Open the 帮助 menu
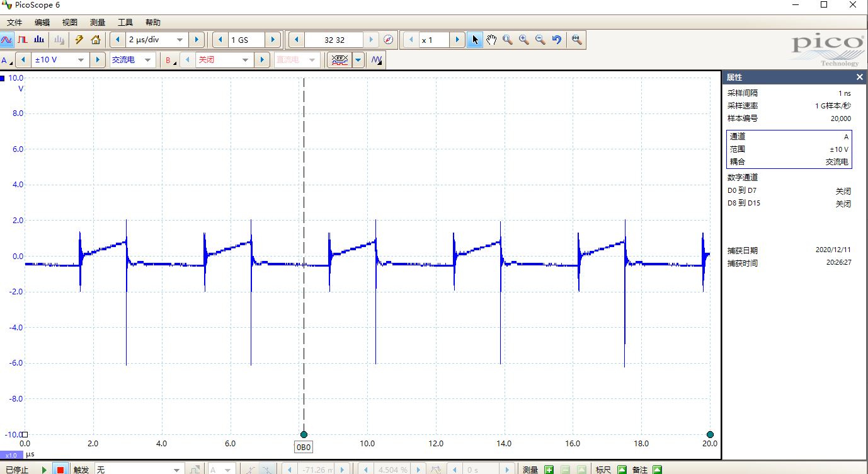Image resolution: width=868 pixels, height=474 pixels. pyautogui.click(x=152, y=22)
